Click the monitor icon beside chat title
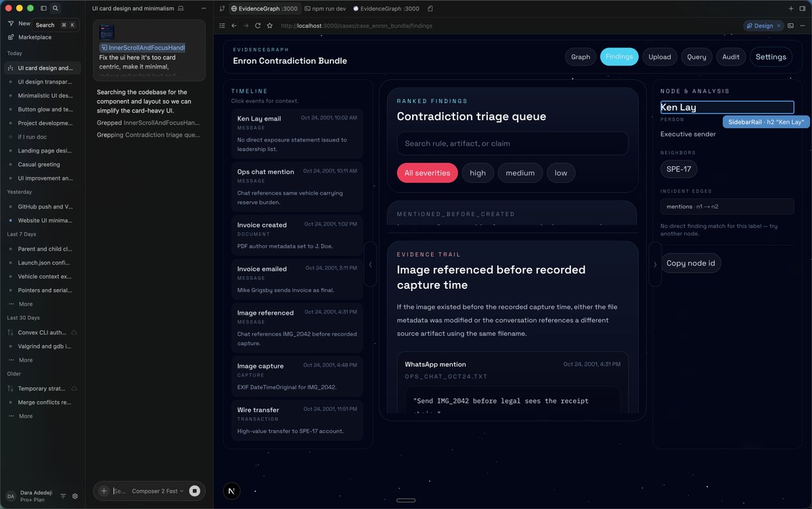The image size is (812, 509). (x=180, y=8)
